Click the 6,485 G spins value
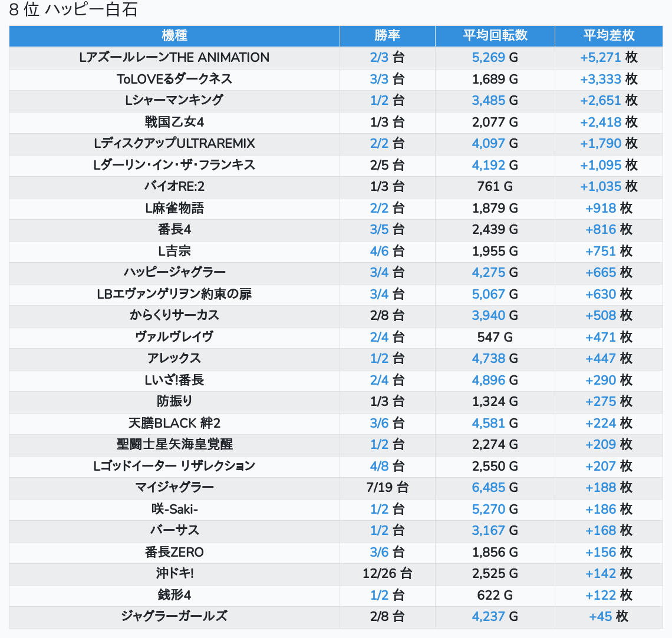 click(495, 487)
